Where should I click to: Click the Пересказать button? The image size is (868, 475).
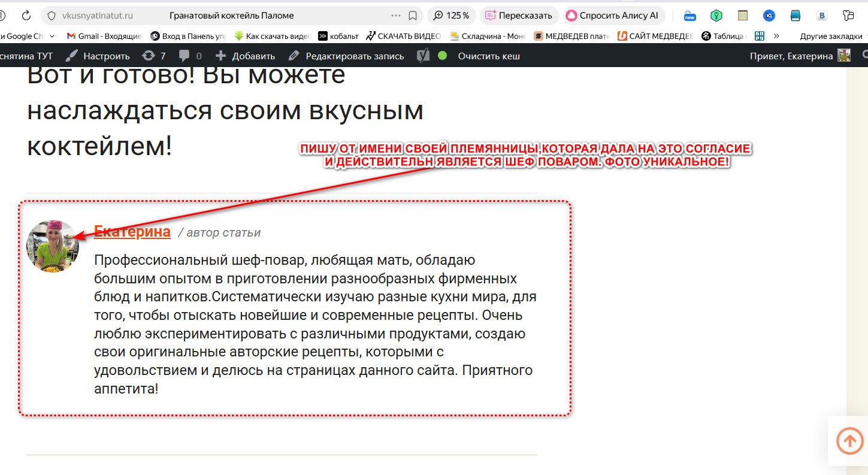(x=519, y=16)
